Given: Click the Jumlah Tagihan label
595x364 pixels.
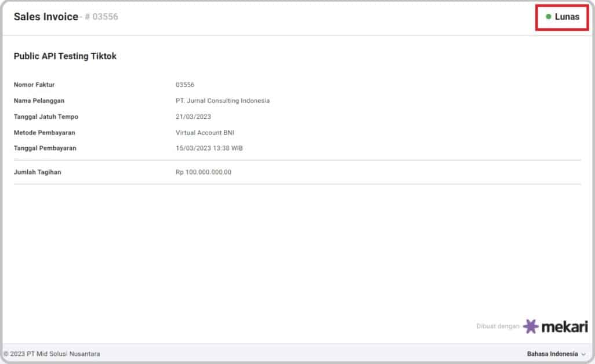Looking at the screenshot, I should (x=37, y=172).
